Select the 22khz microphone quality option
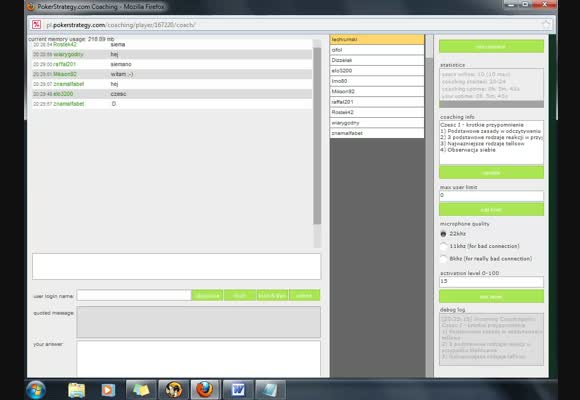The image size is (580, 400). tap(443, 234)
